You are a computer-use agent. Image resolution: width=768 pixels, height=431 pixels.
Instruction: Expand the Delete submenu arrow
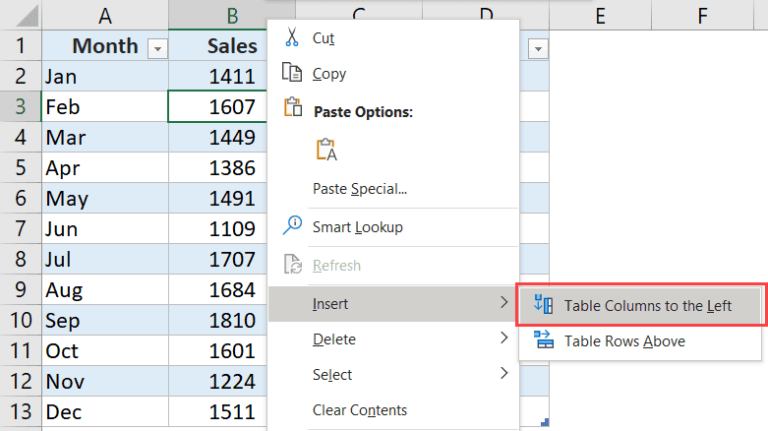point(503,339)
